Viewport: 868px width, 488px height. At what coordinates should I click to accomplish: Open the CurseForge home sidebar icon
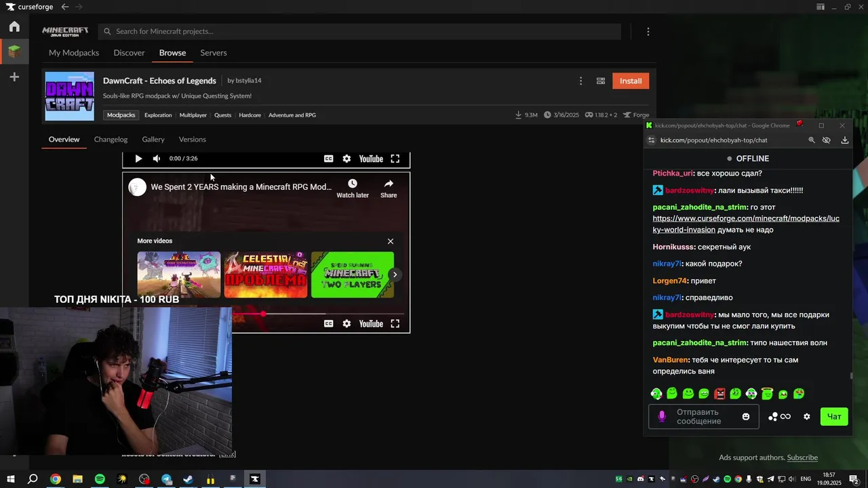click(14, 27)
